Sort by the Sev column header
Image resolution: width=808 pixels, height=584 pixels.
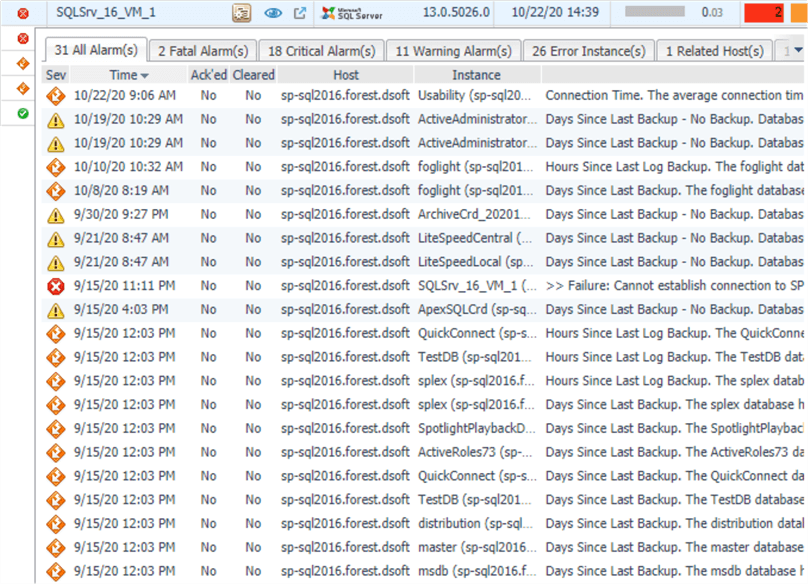pos(56,75)
